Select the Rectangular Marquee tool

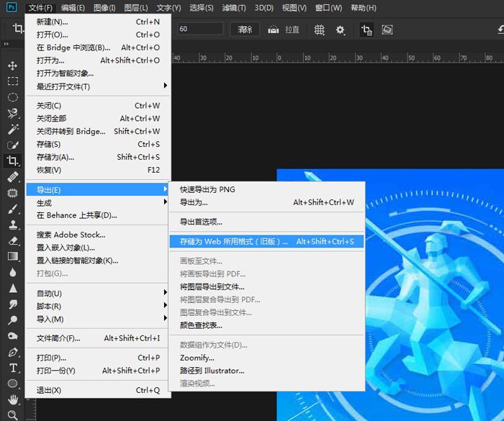click(x=12, y=81)
